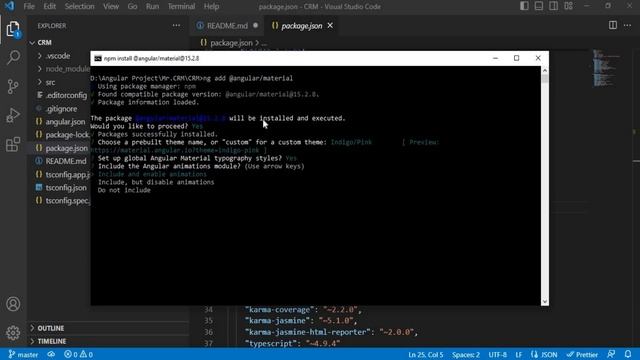Screen dimensions: 640x360
Task: Open the Go menu
Action: click(x=132, y=7)
